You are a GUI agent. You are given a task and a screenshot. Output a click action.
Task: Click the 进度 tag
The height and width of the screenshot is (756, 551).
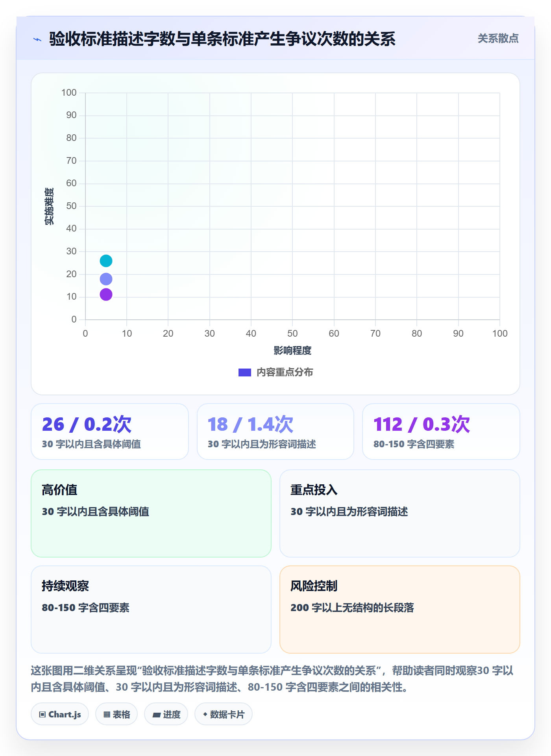pyautogui.click(x=166, y=714)
